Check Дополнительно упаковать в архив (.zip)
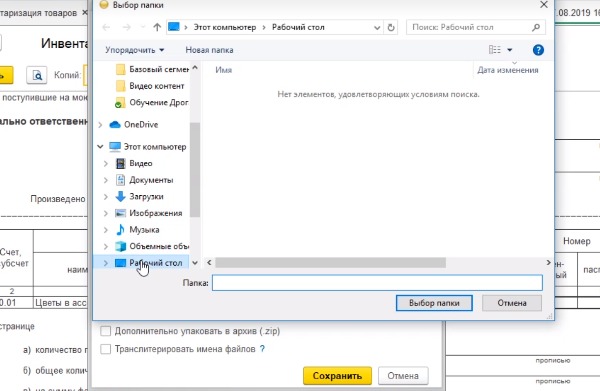Screen dimensions: 600x391 105,331
